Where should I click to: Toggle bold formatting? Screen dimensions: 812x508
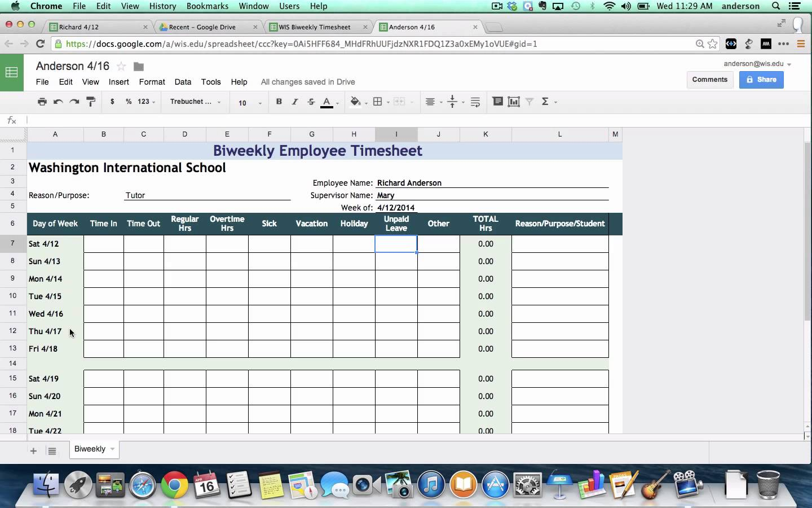(x=279, y=102)
